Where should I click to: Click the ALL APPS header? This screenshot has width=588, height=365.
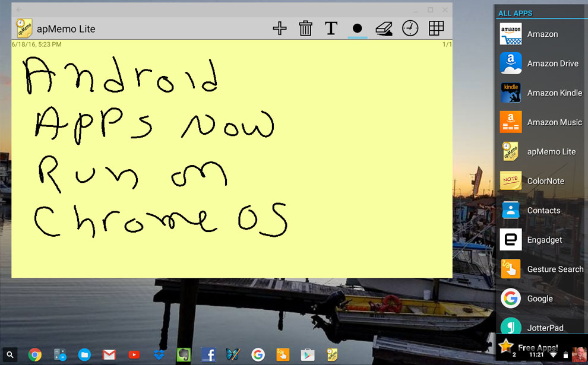pyautogui.click(x=516, y=13)
